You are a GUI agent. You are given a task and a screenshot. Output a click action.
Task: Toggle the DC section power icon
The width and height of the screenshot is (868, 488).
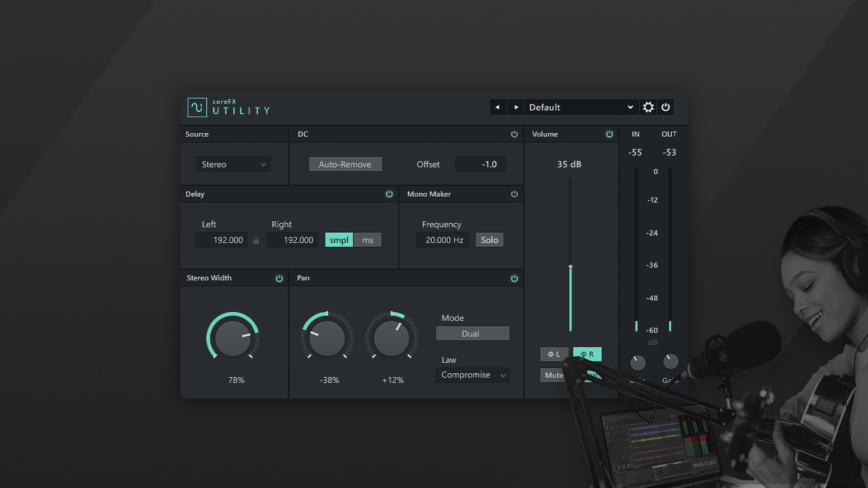coord(514,134)
